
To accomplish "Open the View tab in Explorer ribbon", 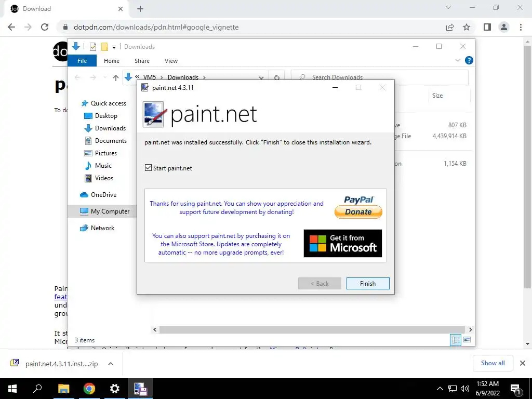I will point(171,61).
